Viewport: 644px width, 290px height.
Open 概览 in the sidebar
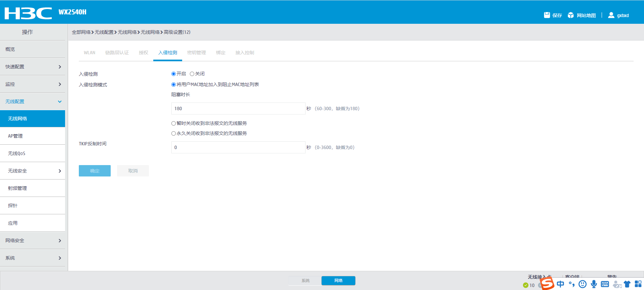click(33, 49)
